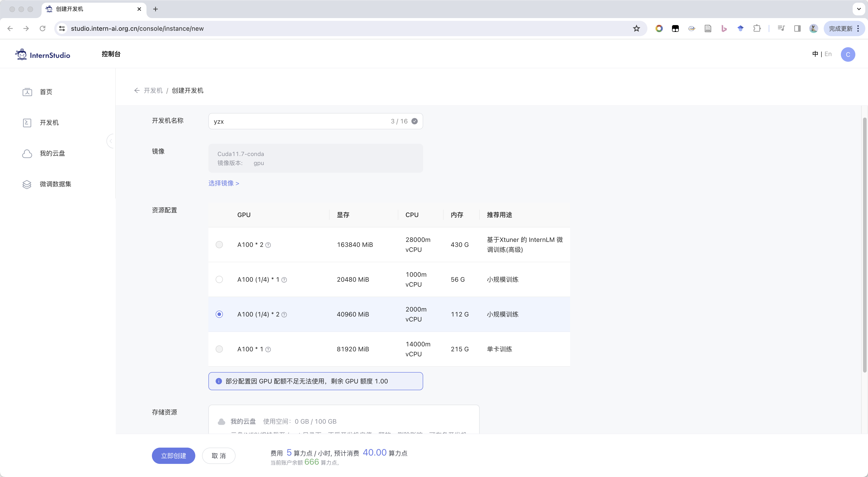Click help icon beside A100 (1/4) * 1
The width and height of the screenshot is (868, 477).
tap(284, 280)
